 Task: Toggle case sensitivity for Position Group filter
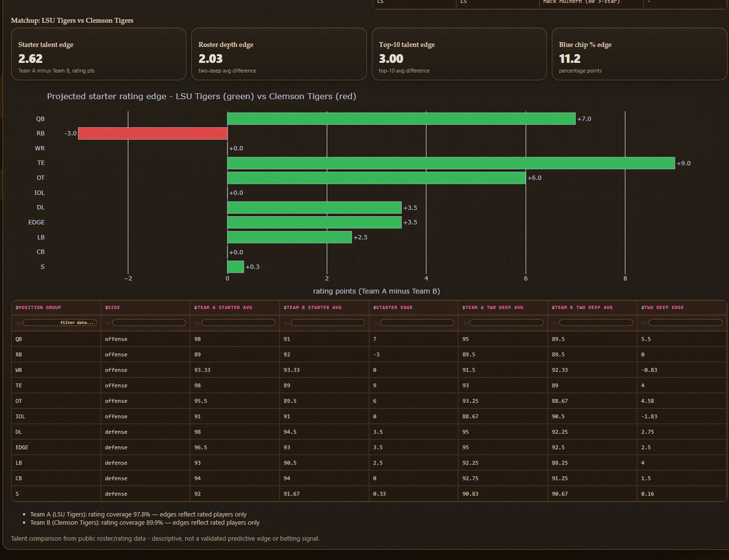coord(19,323)
